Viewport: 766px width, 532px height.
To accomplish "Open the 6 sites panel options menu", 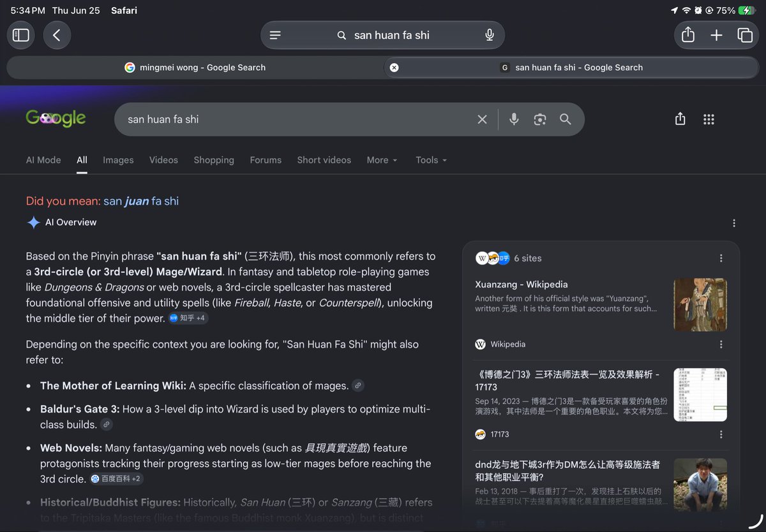I will (x=721, y=258).
